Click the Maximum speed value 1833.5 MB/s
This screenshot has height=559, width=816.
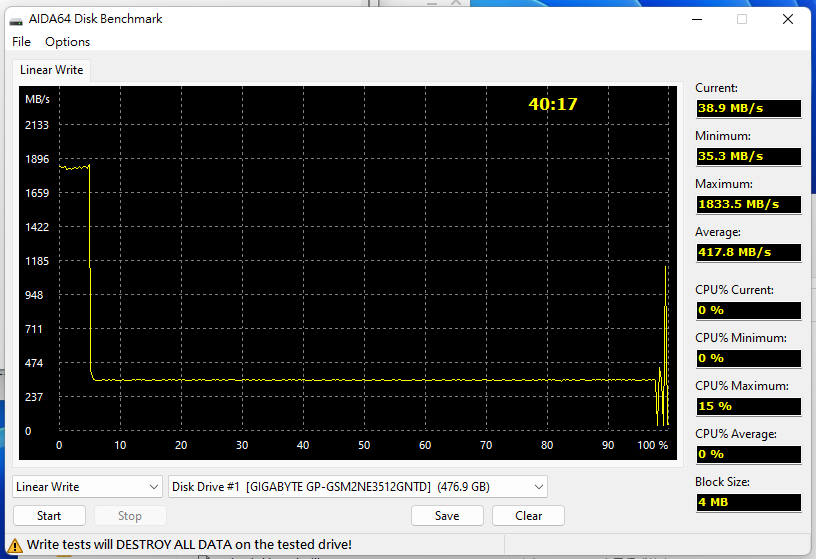(x=748, y=204)
